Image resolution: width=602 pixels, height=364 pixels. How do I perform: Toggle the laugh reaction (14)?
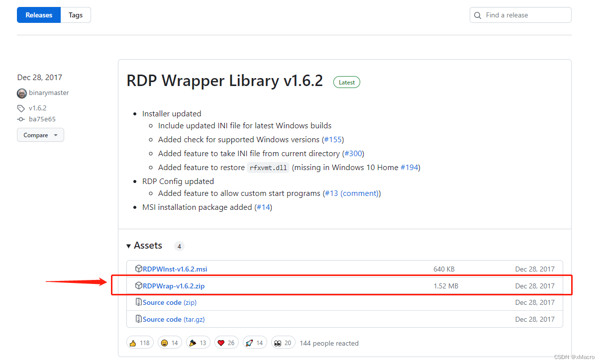pos(170,343)
